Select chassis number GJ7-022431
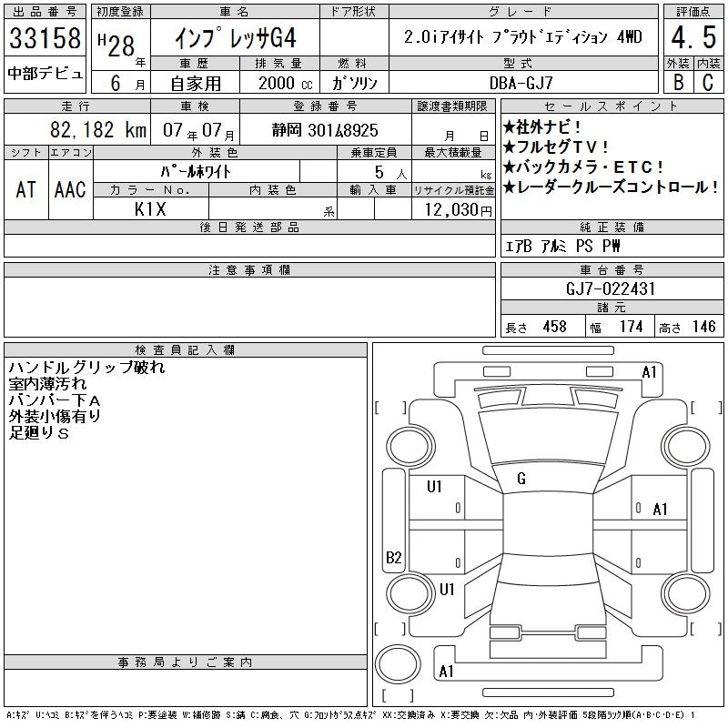728x728 pixels. point(610,288)
